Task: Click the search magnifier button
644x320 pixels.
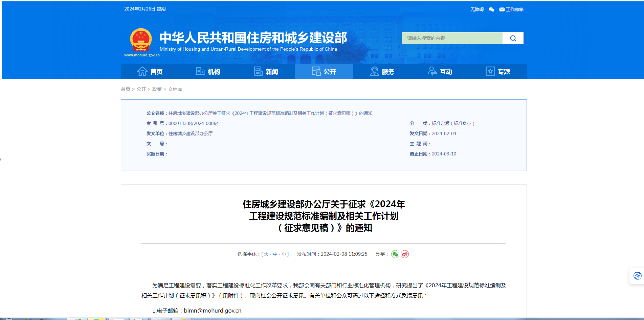Action: [513, 38]
